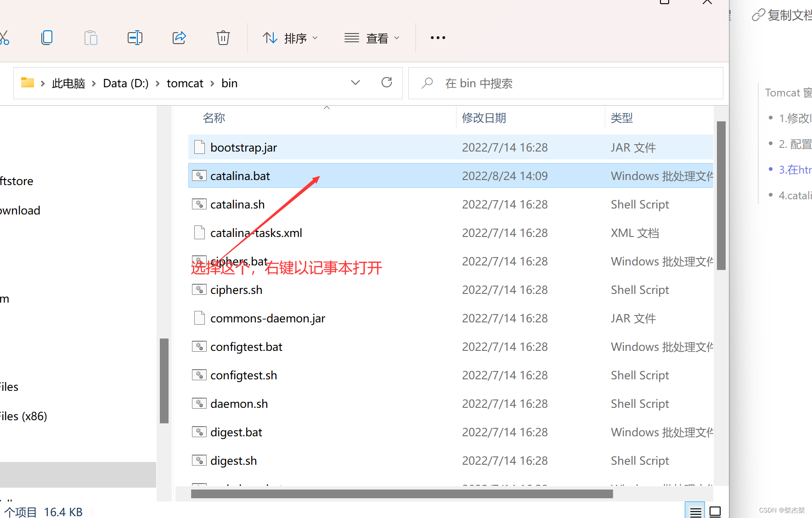This screenshot has width=812, height=518.
Task: Select the ciphers.sh file
Action: [x=451, y=290]
